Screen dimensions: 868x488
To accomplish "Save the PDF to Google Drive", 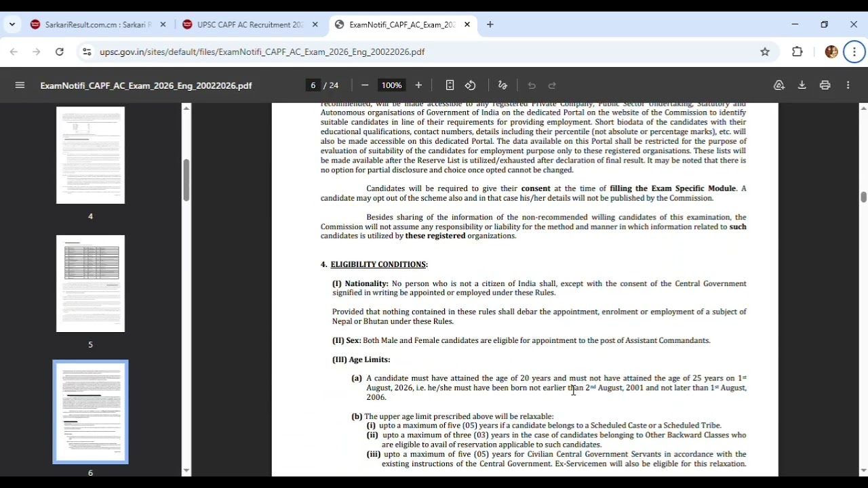I will (x=779, y=85).
